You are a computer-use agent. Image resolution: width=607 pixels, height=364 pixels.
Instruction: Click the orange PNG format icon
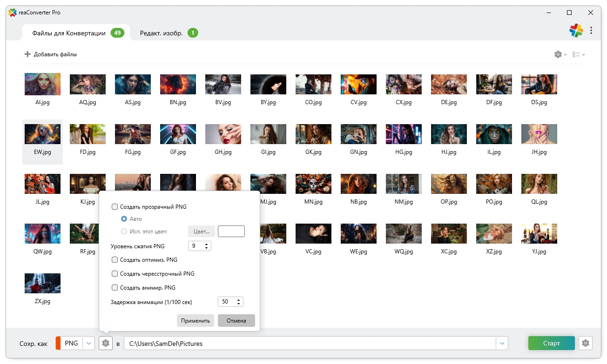pyautogui.click(x=58, y=344)
